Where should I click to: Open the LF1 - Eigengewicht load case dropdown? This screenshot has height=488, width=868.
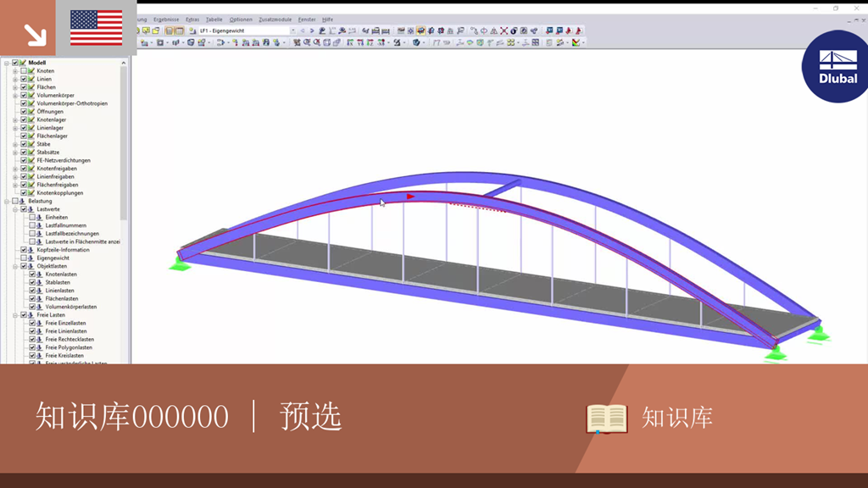[x=292, y=31]
